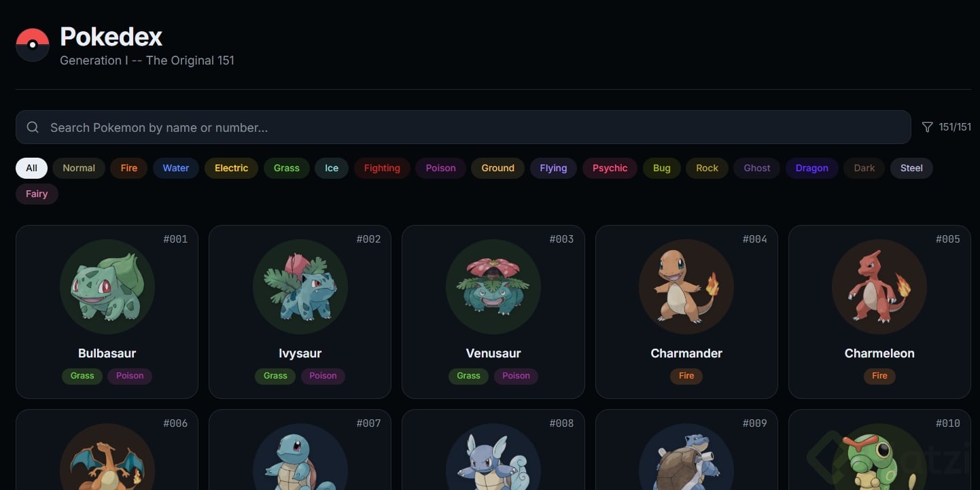The height and width of the screenshot is (490, 980).
Task: Enable the Water type filter chip
Action: coord(176,168)
